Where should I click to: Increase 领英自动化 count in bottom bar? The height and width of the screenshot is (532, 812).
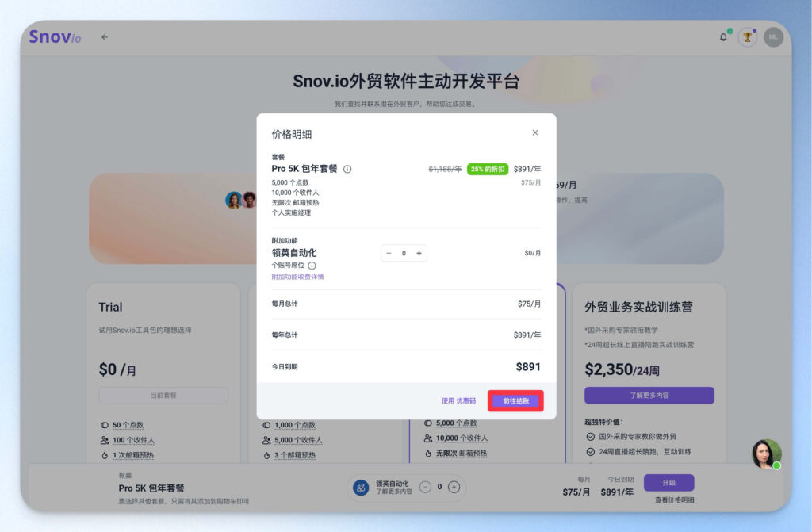click(x=454, y=487)
